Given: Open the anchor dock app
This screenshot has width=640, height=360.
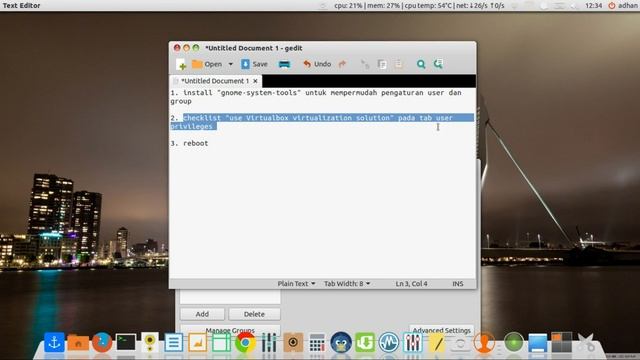Looking at the screenshot, I should tap(54, 342).
